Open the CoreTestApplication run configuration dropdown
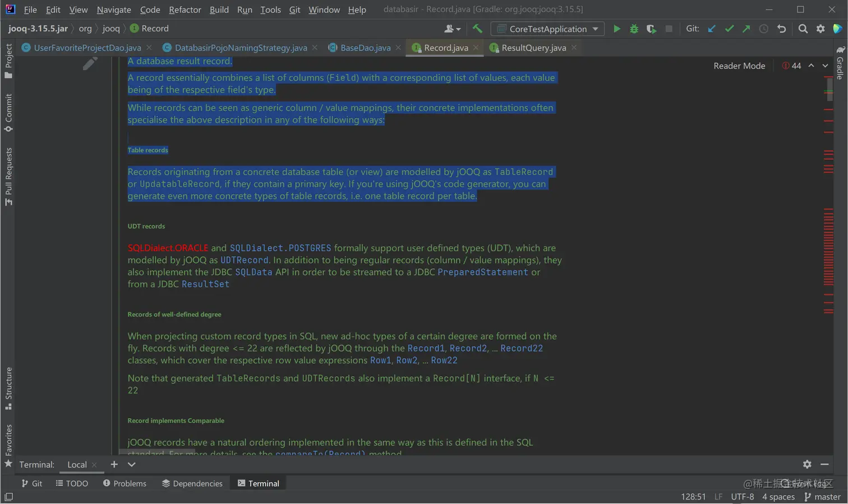 pos(548,29)
